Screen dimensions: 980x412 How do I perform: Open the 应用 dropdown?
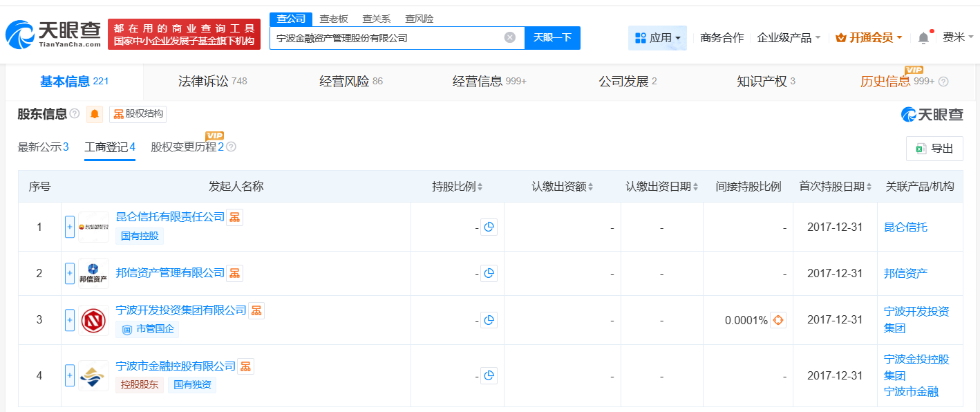point(657,37)
